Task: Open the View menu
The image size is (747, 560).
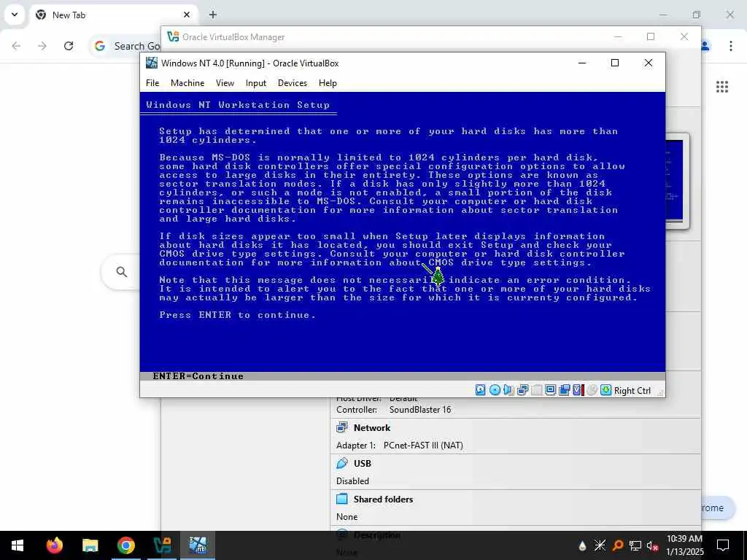Action: click(225, 83)
